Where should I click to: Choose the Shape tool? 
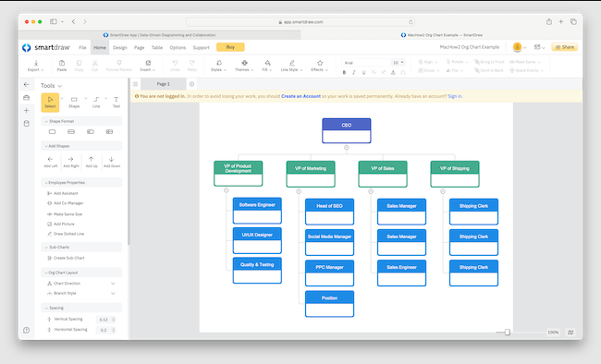pos(74,103)
